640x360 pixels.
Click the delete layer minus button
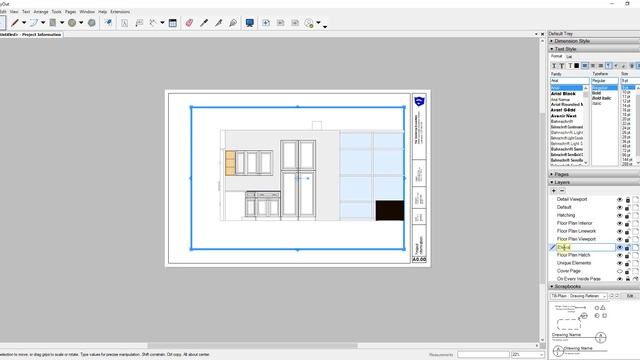[x=562, y=191]
